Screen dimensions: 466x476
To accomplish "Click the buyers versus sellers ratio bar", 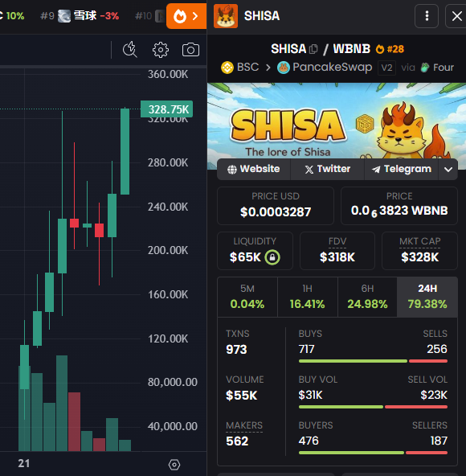I will point(373,453).
